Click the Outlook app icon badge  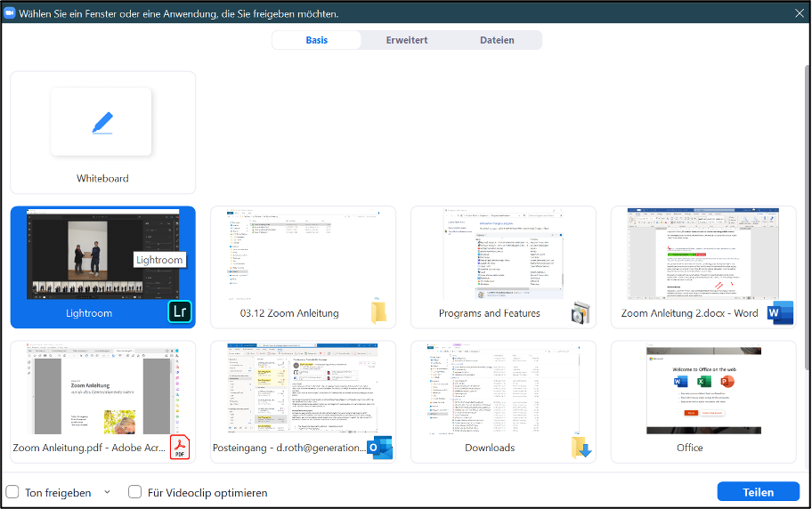380,447
